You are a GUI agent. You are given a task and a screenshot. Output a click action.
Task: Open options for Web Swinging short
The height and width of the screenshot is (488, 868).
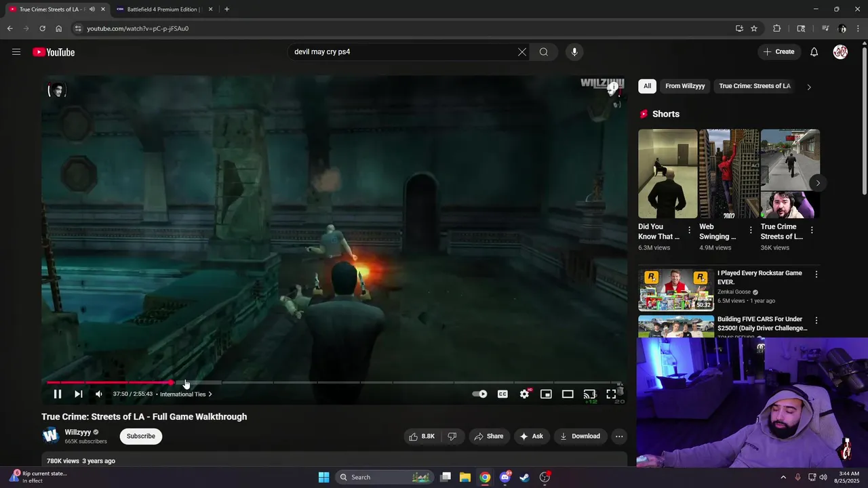coord(751,230)
